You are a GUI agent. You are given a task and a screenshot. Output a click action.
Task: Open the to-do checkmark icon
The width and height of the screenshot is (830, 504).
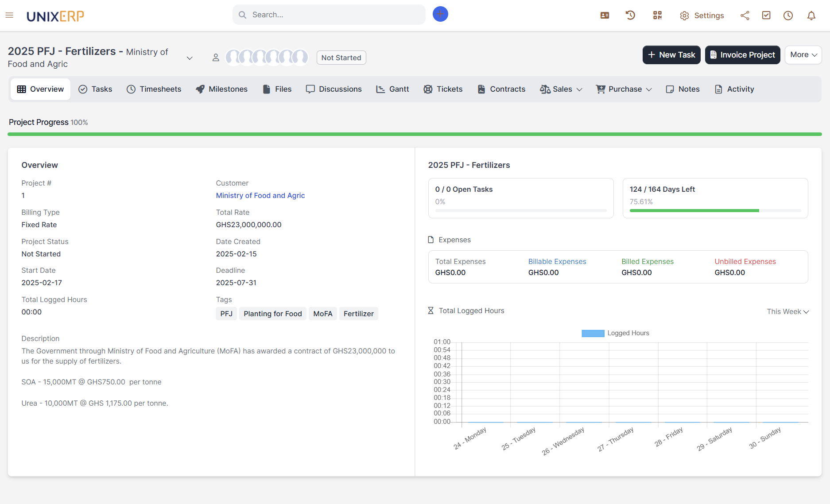(766, 16)
